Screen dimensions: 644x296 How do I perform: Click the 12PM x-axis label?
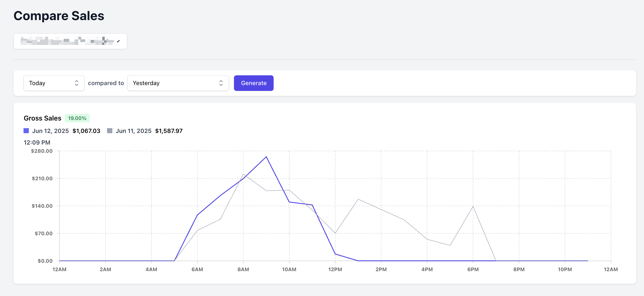[x=335, y=269]
